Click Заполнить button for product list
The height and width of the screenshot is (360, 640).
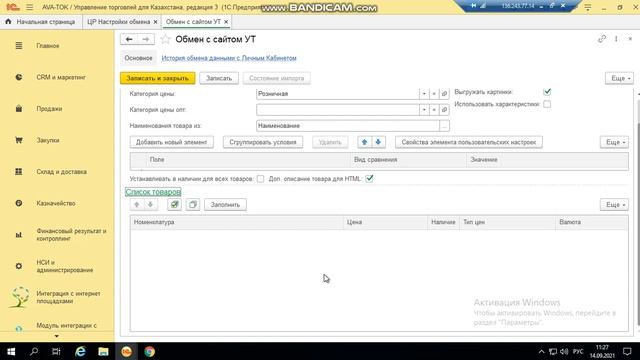click(x=225, y=204)
